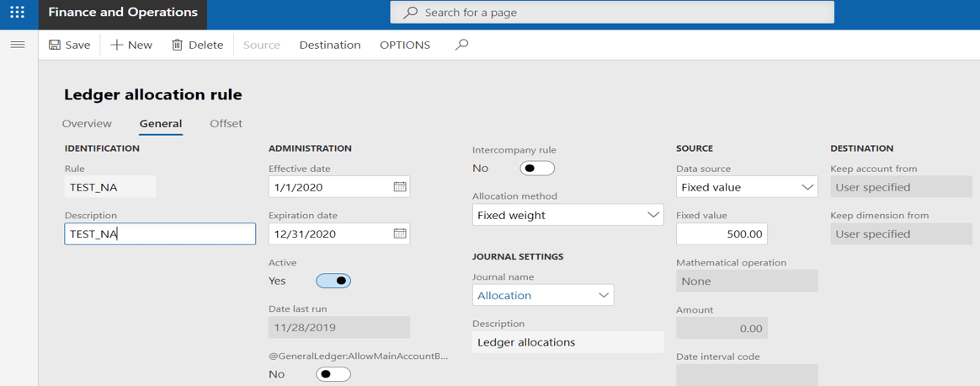
Task: Click the New plus icon
Action: [x=117, y=45]
